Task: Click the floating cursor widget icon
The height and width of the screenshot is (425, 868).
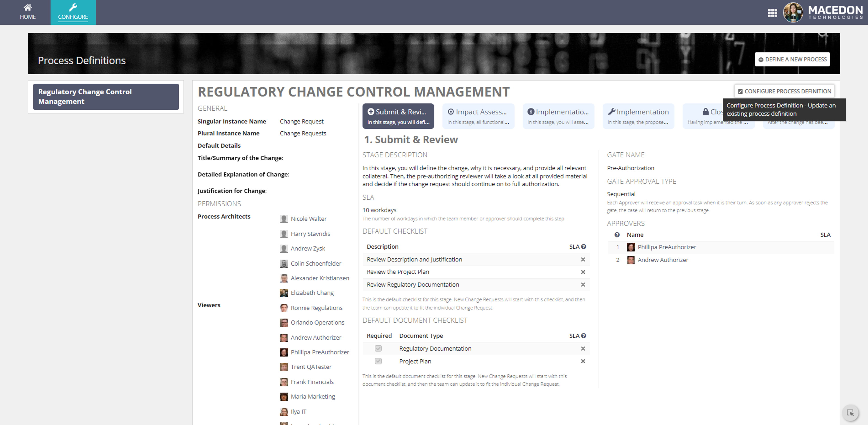Action: tap(850, 413)
